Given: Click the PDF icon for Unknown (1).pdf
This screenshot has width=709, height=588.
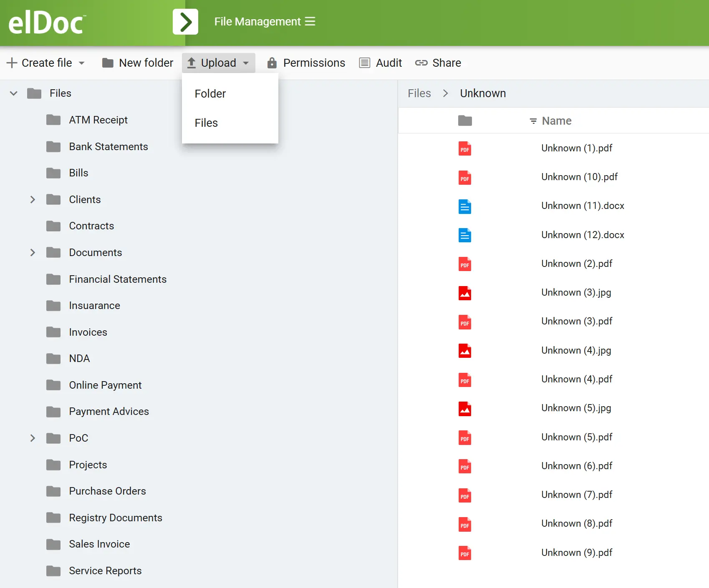Looking at the screenshot, I should [464, 149].
